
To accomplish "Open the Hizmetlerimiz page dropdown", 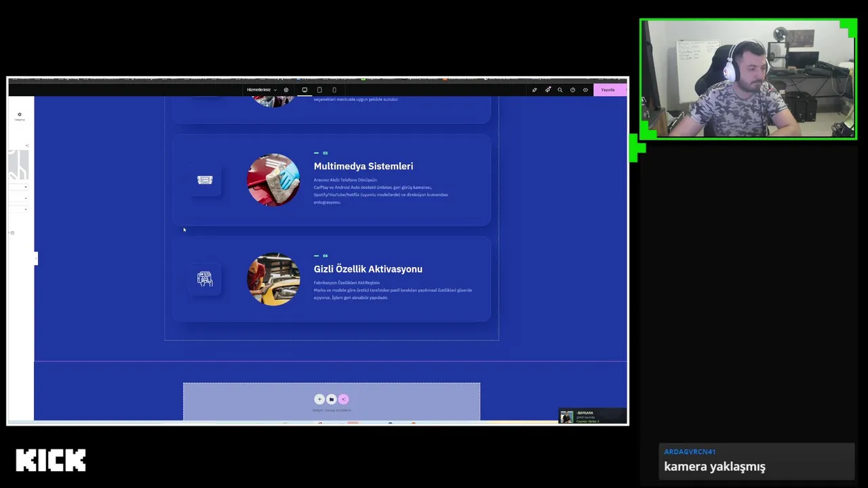I will [x=261, y=89].
